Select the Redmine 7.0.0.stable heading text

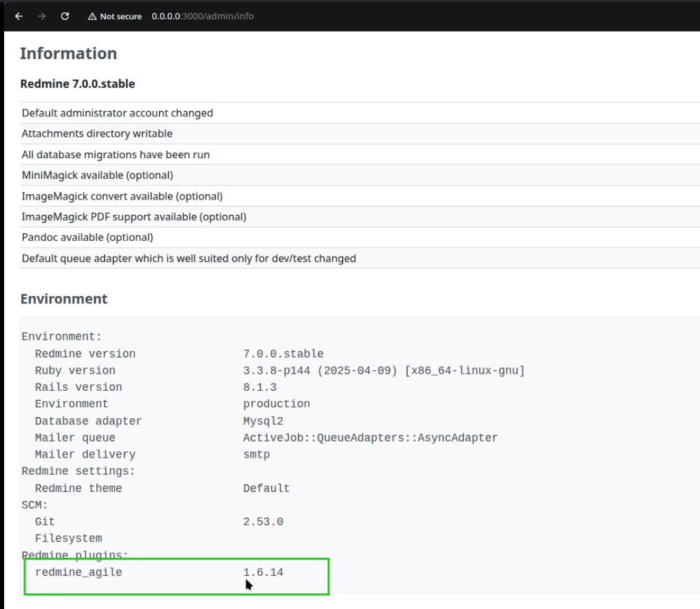click(x=78, y=83)
